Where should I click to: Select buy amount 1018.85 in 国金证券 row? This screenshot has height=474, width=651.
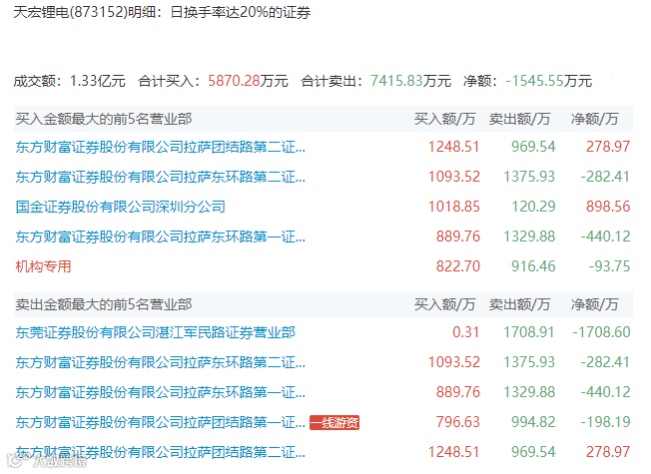pos(454,207)
